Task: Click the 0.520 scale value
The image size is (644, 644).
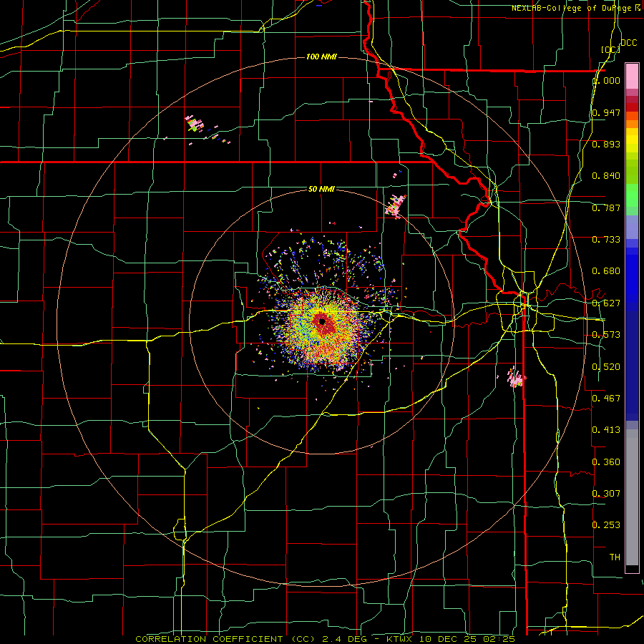Action: tap(606, 367)
